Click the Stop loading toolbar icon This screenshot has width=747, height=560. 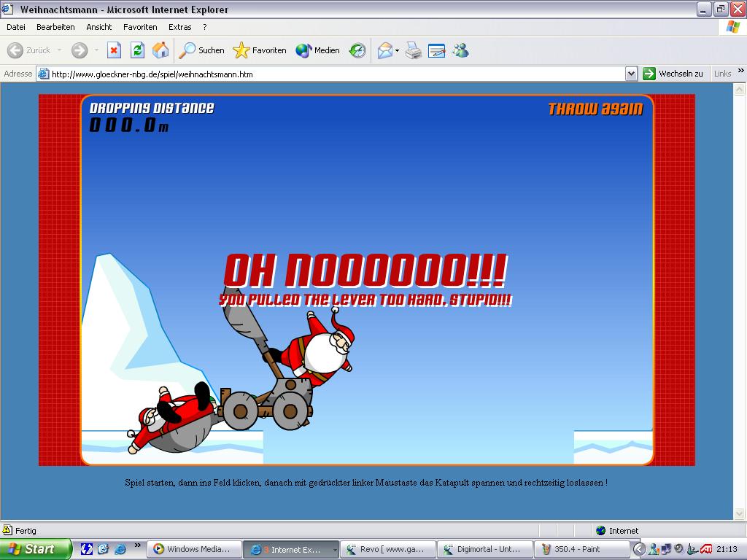coord(114,50)
